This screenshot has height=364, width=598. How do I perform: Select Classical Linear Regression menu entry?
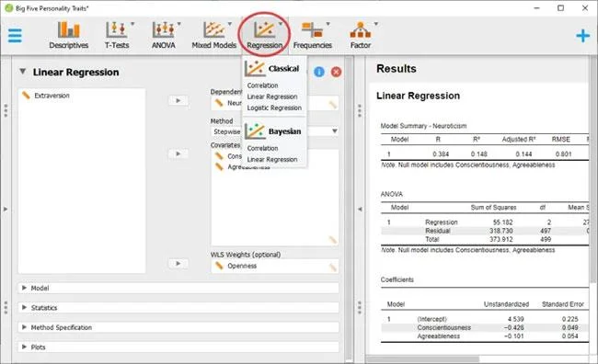[x=272, y=97]
